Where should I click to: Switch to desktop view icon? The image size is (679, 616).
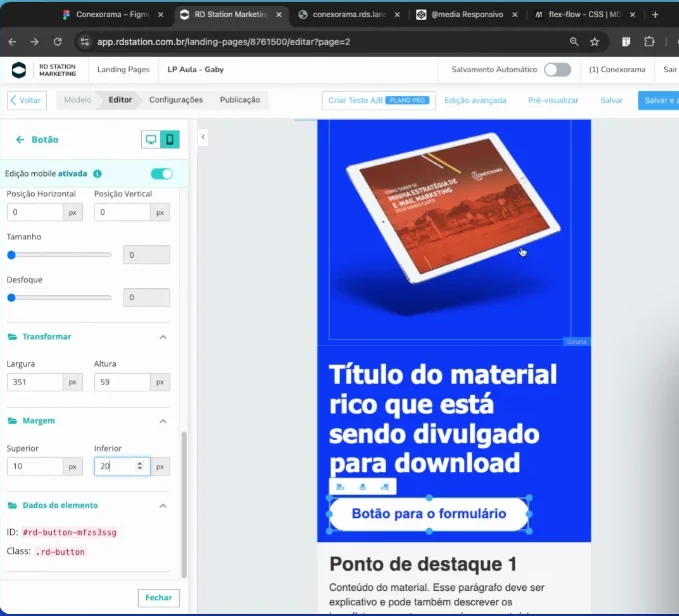pyautogui.click(x=151, y=139)
